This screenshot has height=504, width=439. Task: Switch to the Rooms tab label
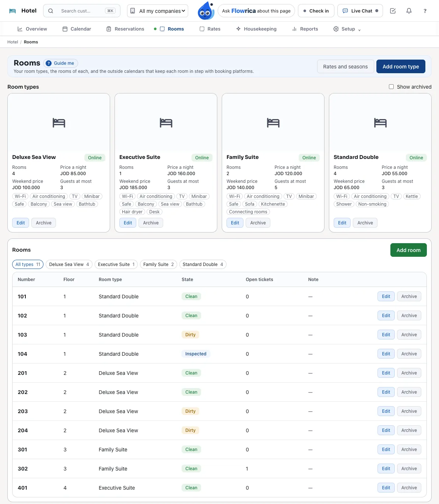[x=176, y=29]
